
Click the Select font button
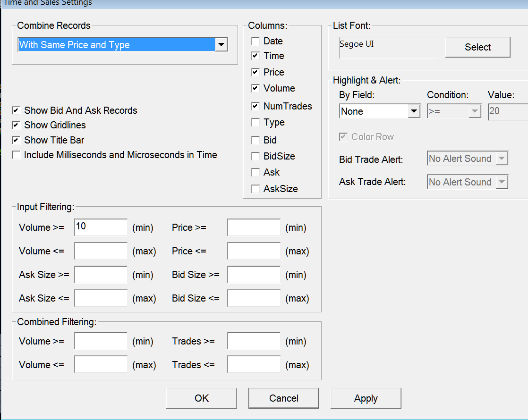477,47
